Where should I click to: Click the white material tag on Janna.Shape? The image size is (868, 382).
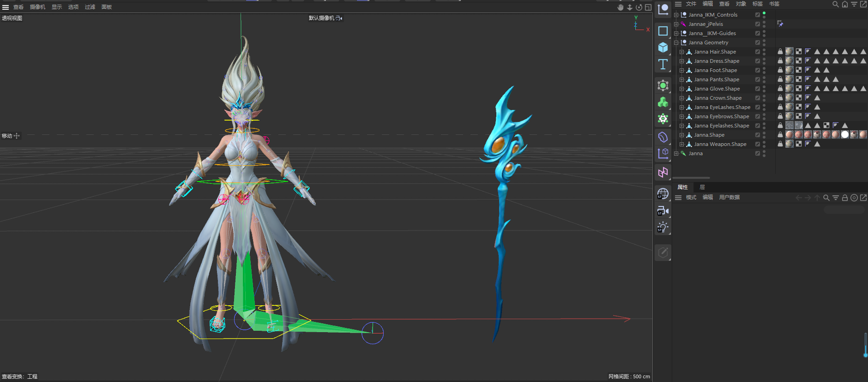pyautogui.click(x=845, y=134)
